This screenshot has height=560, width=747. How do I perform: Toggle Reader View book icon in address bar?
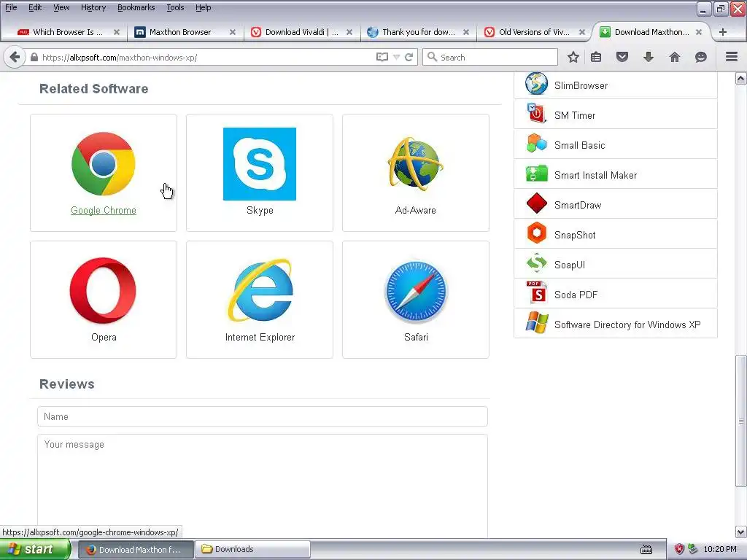pos(382,57)
